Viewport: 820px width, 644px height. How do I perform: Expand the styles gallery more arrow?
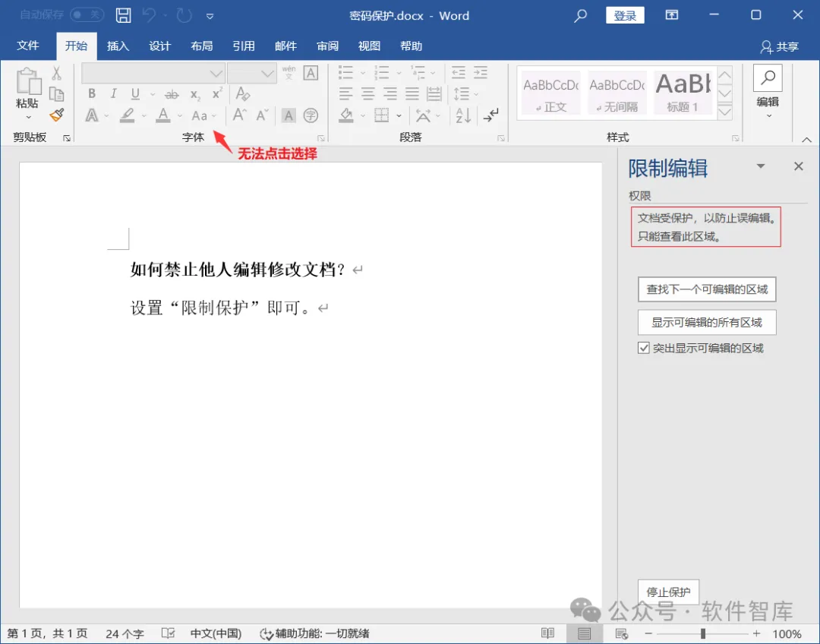pyautogui.click(x=724, y=112)
